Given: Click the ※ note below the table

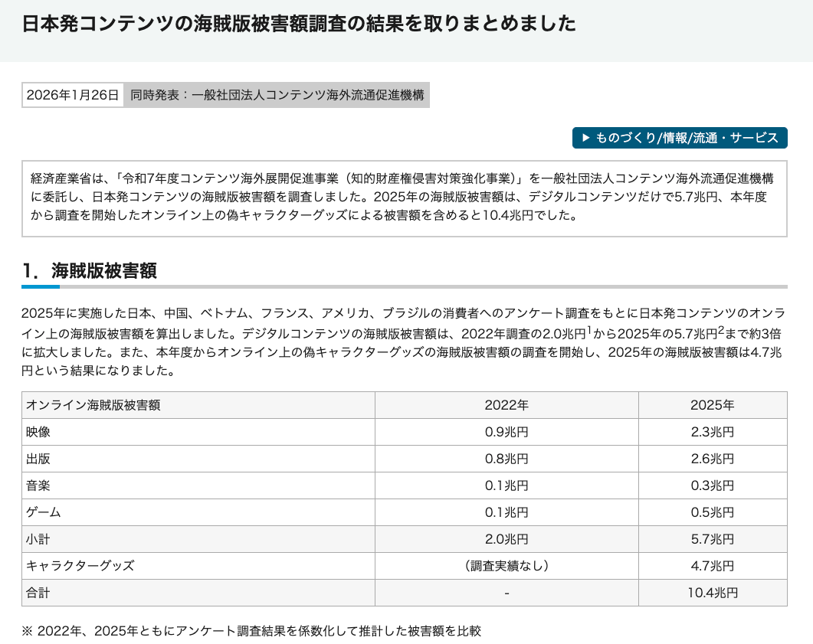Looking at the screenshot, I should [251, 631].
